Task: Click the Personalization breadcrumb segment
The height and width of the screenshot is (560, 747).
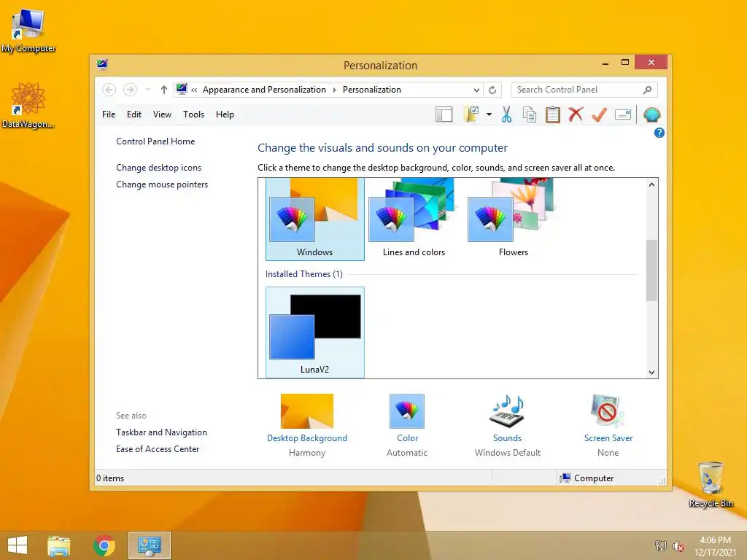Action: (x=371, y=90)
